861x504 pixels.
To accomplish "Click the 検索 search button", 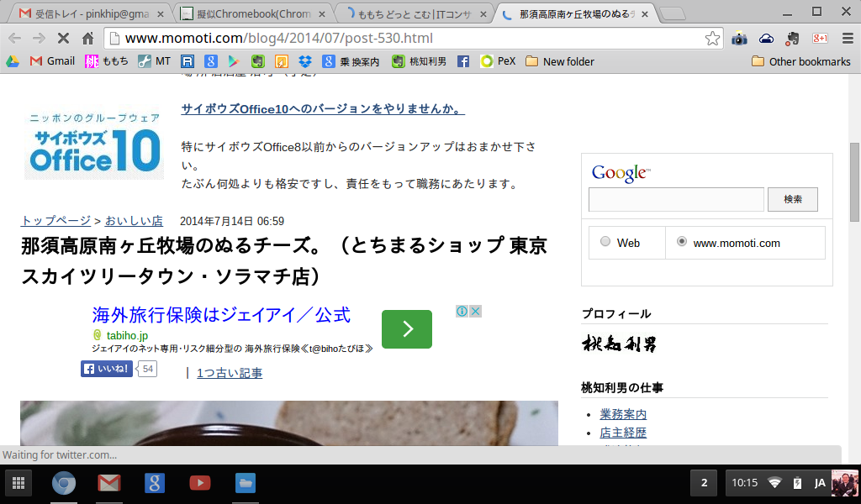I will [792, 199].
